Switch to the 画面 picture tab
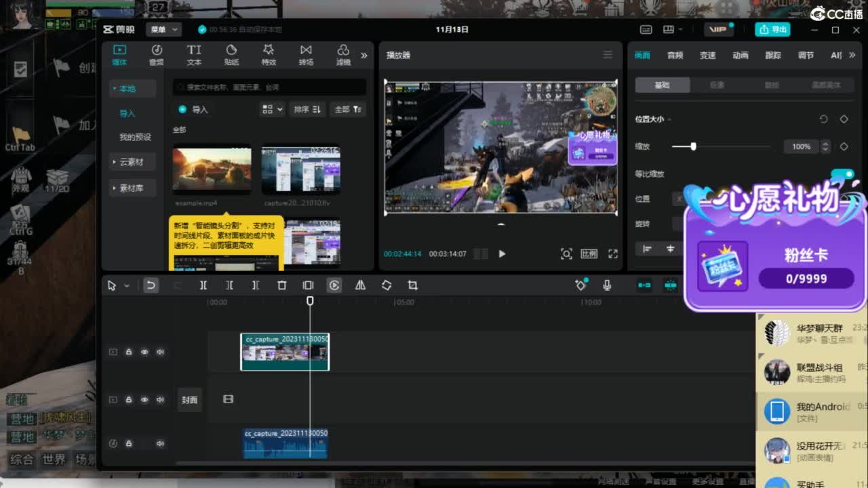The width and height of the screenshot is (868, 488). coord(642,56)
